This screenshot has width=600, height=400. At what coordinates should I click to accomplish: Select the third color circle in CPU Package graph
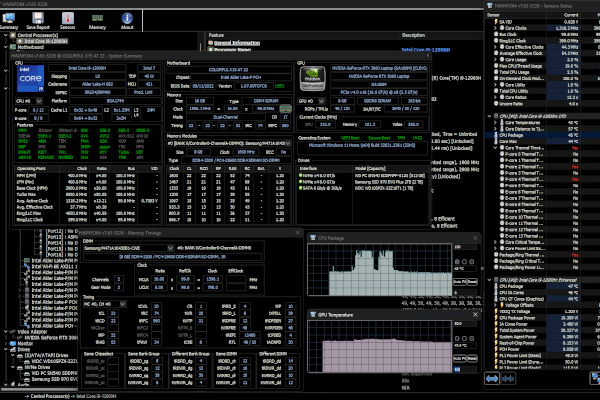pos(471,262)
